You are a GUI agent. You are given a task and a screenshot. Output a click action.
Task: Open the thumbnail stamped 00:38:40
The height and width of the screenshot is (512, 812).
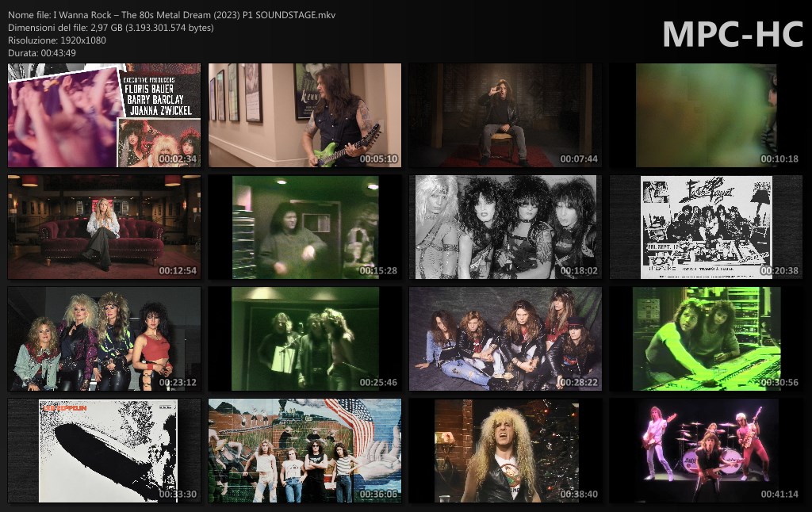tap(505, 451)
